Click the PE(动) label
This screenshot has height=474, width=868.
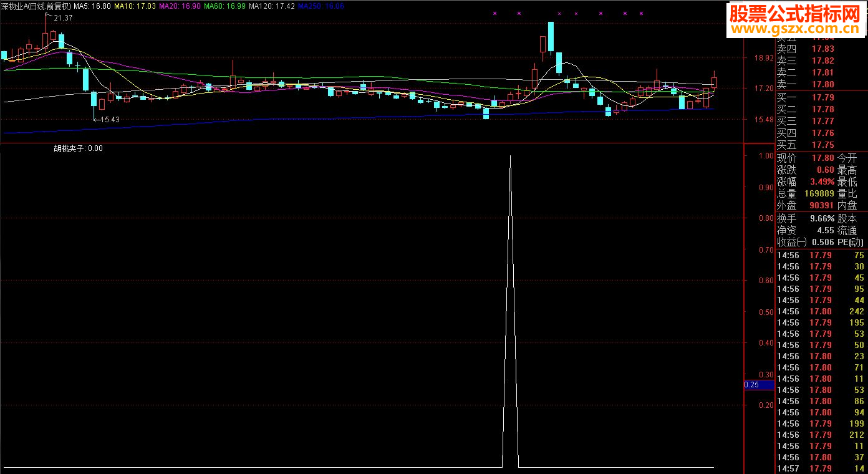(851, 243)
